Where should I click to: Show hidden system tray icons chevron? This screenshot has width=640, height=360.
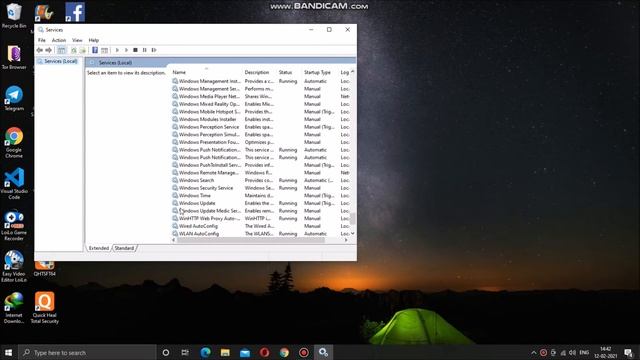click(533, 353)
